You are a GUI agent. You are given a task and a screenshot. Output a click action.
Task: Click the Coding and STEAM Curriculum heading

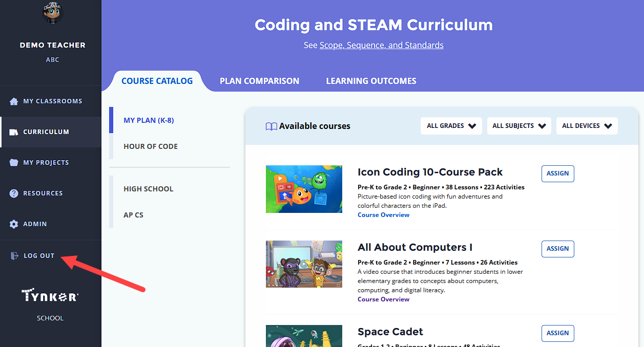[x=374, y=25]
